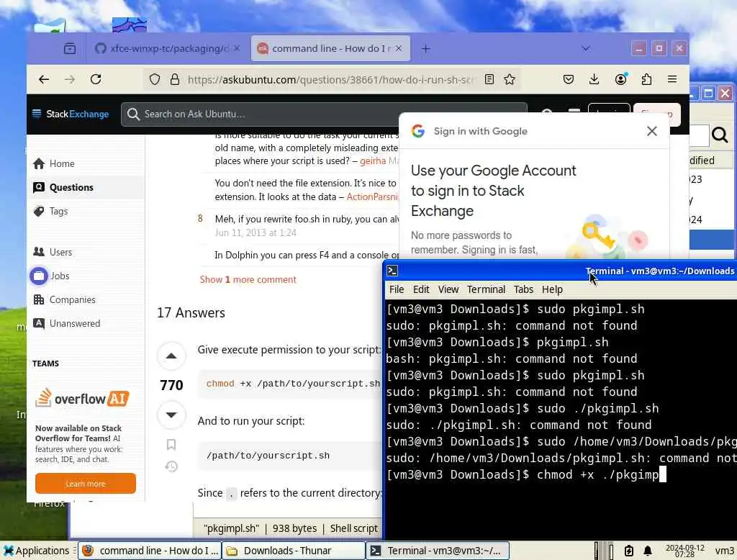Viewport: 737px width, 560px height.
Task: Open a new browser tab
Action: (x=425, y=48)
